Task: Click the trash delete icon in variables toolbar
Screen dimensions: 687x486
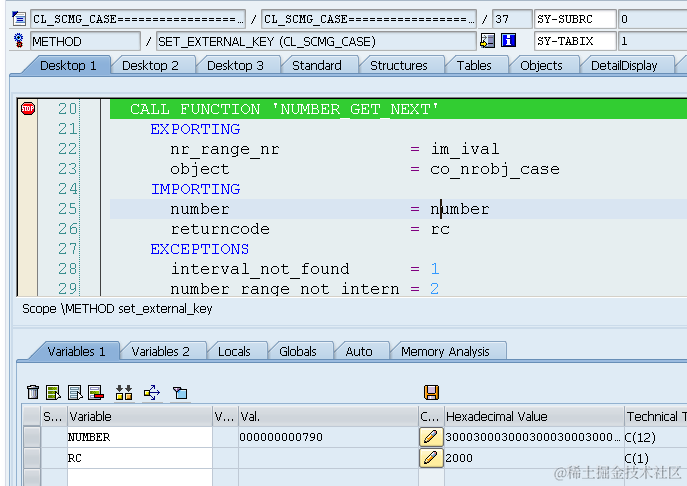Action: click(x=33, y=392)
